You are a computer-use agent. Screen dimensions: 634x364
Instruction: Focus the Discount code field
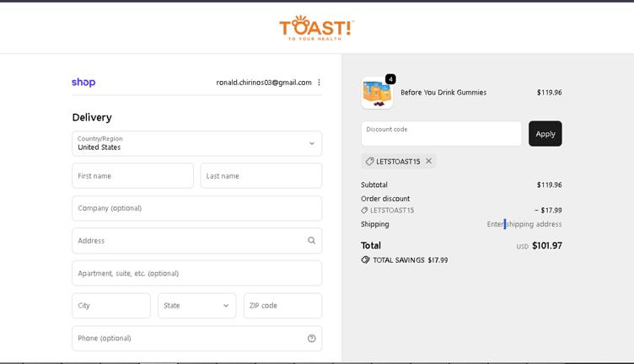point(441,134)
